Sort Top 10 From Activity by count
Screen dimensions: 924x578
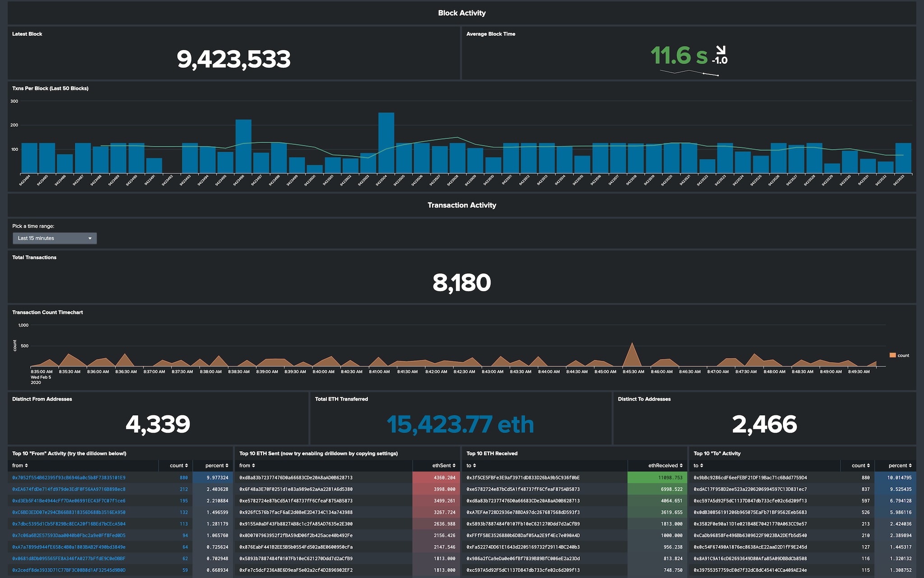179,466
